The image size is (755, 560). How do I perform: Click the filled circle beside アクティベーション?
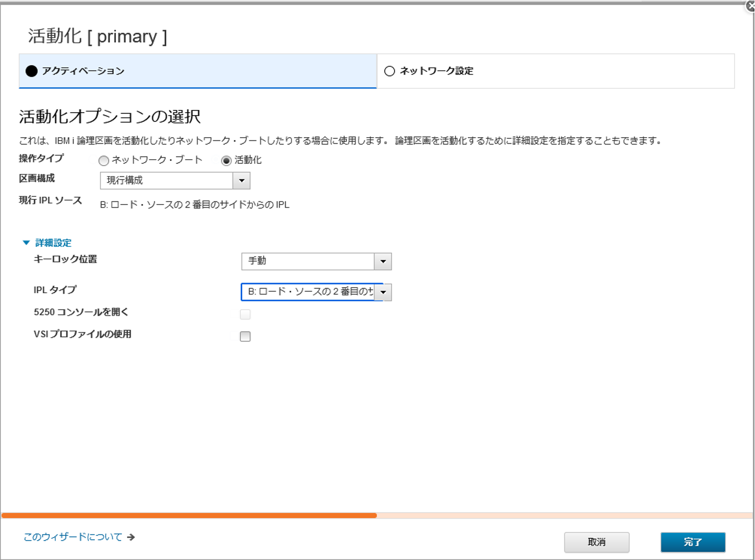pos(32,71)
